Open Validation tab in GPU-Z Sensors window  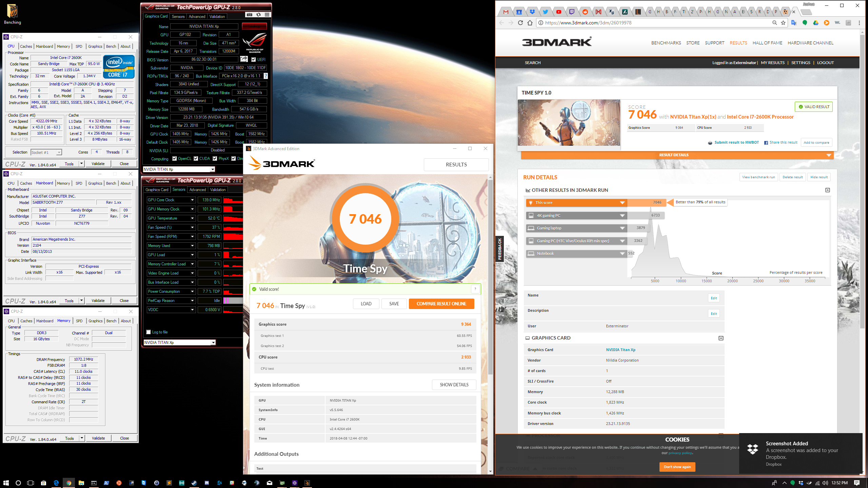point(218,190)
